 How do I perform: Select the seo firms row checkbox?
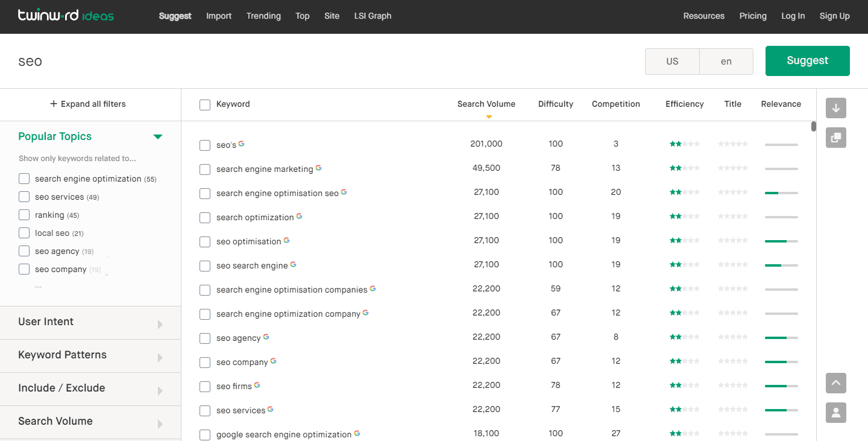205,387
